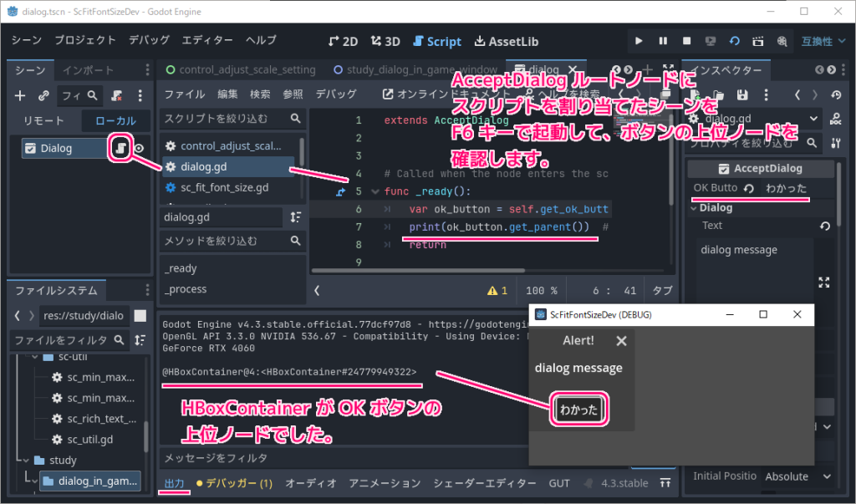Stop the running scene
The height and width of the screenshot is (504, 856).
tap(685, 40)
